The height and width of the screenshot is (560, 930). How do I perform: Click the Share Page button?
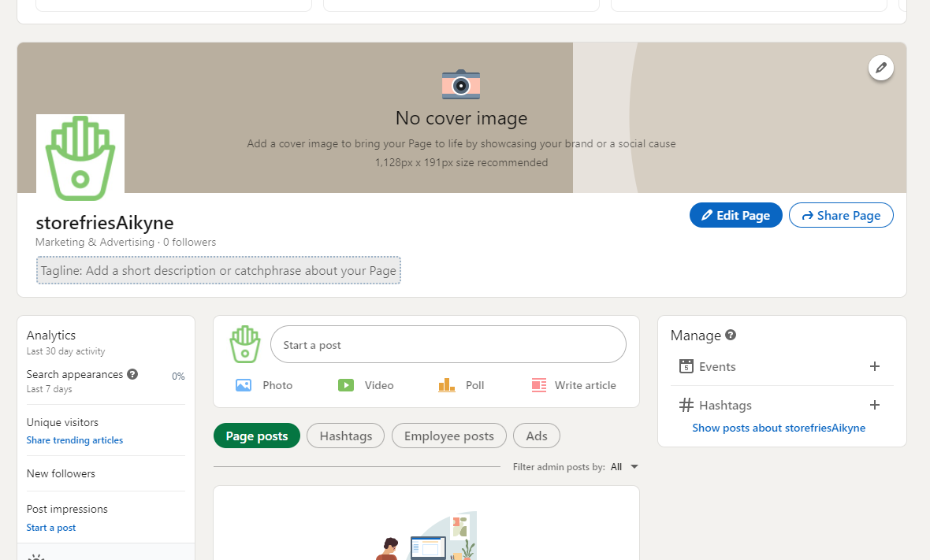click(840, 215)
